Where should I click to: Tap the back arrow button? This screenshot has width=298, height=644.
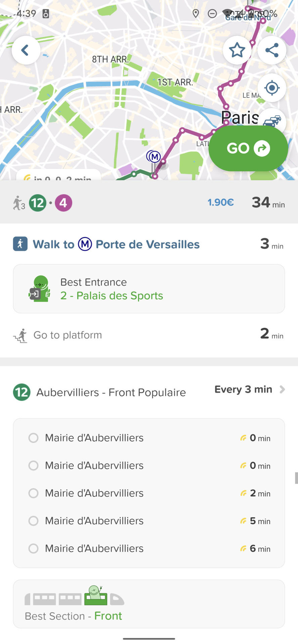[x=26, y=50]
